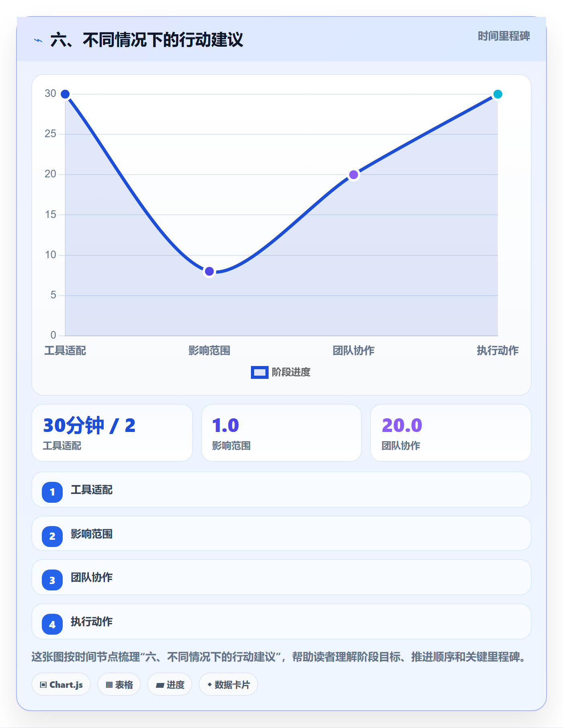The height and width of the screenshot is (728, 563).
Task: Click the x-axis label 执行动作
Action: point(497,351)
